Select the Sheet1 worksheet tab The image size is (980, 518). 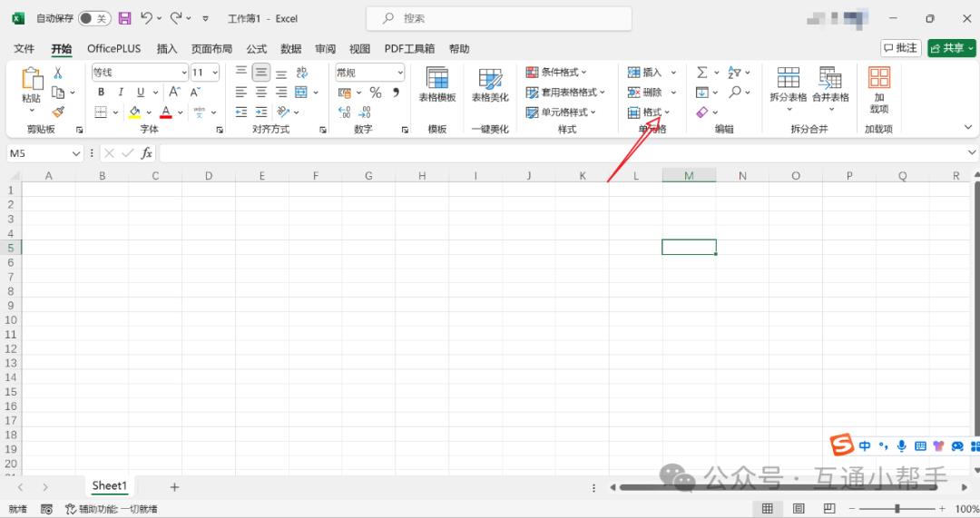[110, 485]
